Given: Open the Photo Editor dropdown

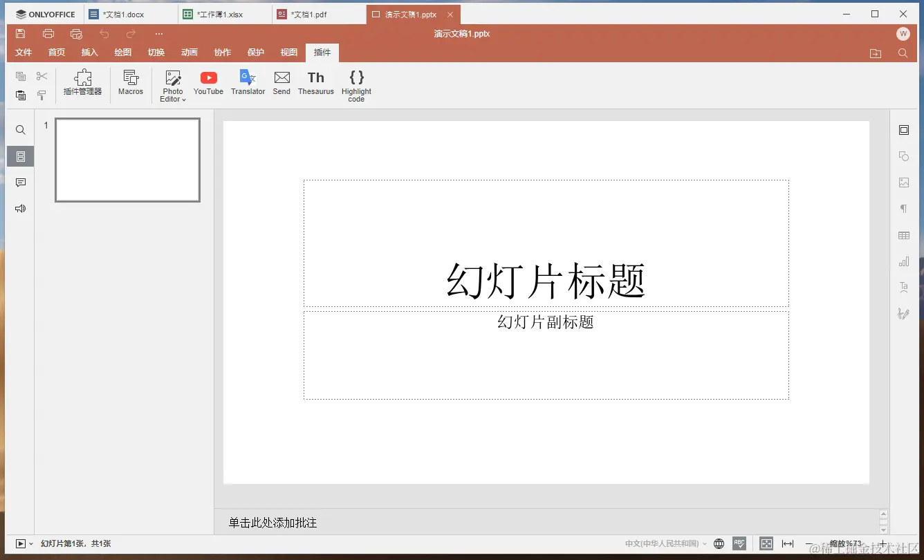Looking at the screenshot, I should click(x=173, y=86).
